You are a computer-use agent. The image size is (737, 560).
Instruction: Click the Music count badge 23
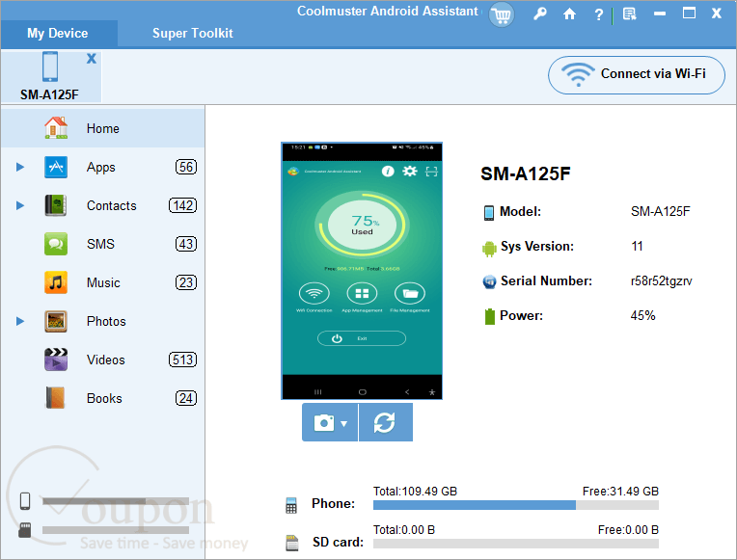[x=186, y=282]
